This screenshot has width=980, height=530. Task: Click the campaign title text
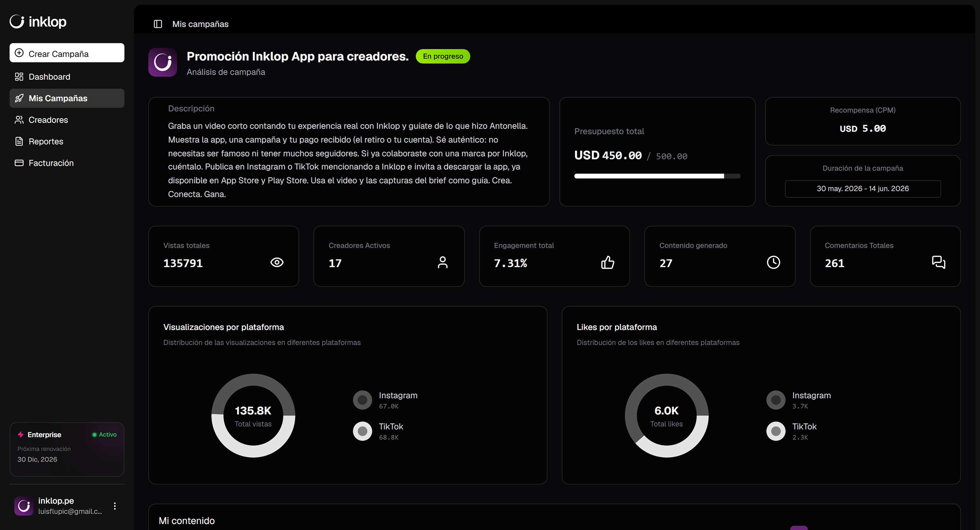pyautogui.click(x=298, y=56)
